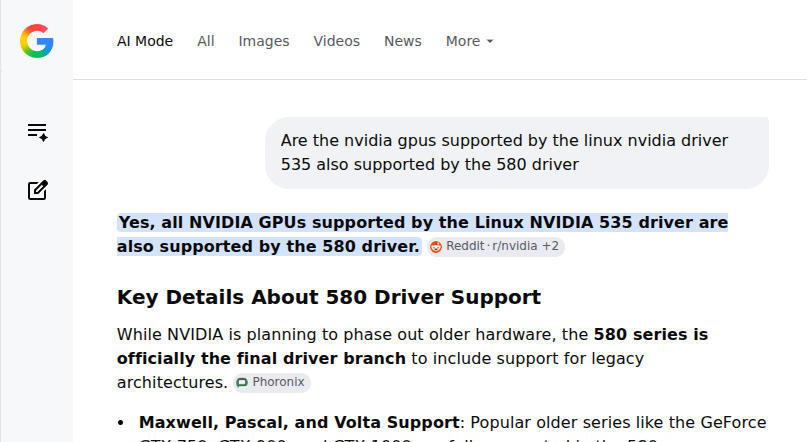807x442 pixels.
Task: Click the Google logo icon
Action: coord(37,41)
